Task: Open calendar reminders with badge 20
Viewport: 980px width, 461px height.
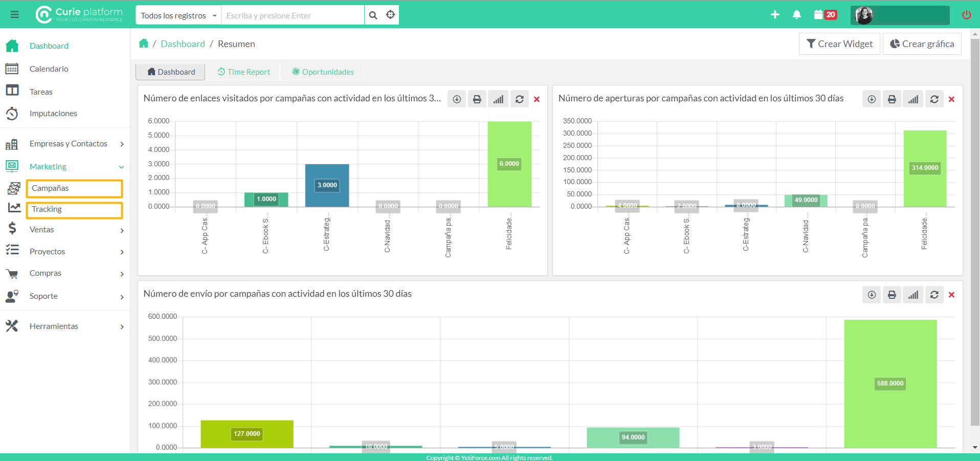Action: pos(825,15)
